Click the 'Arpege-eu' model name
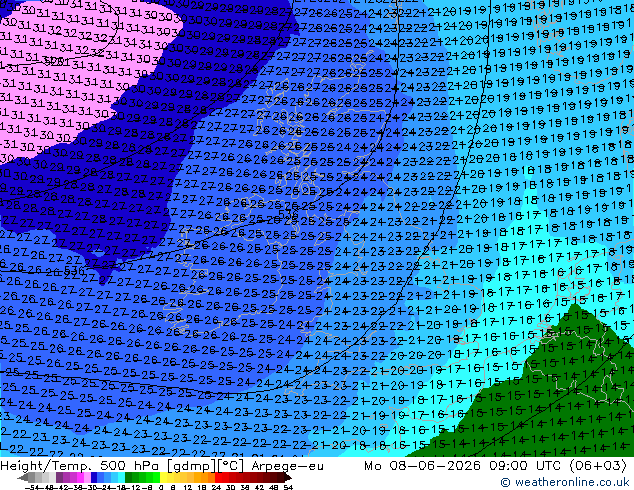The width and height of the screenshot is (634, 490). (287, 466)
